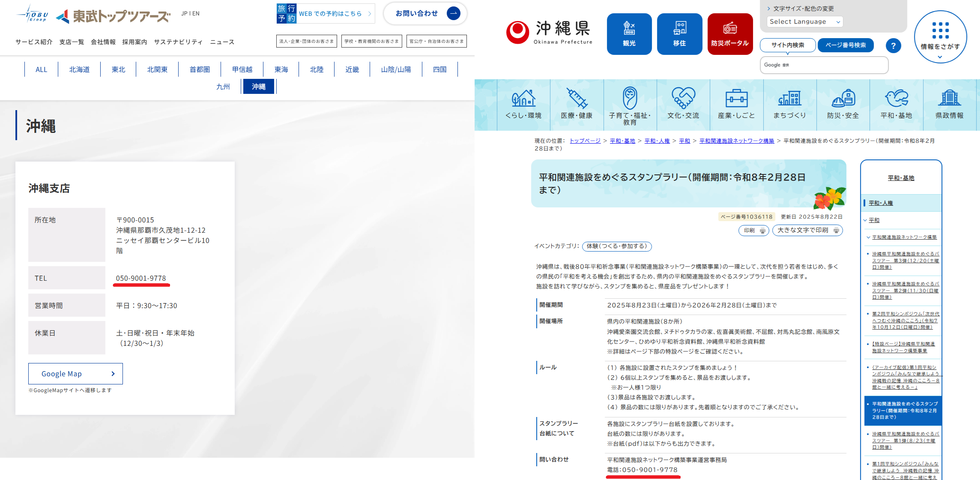This screenshot has height=480, width=980.
Task: Open the 移住 relocation icon button
Action: coord(679,34)
